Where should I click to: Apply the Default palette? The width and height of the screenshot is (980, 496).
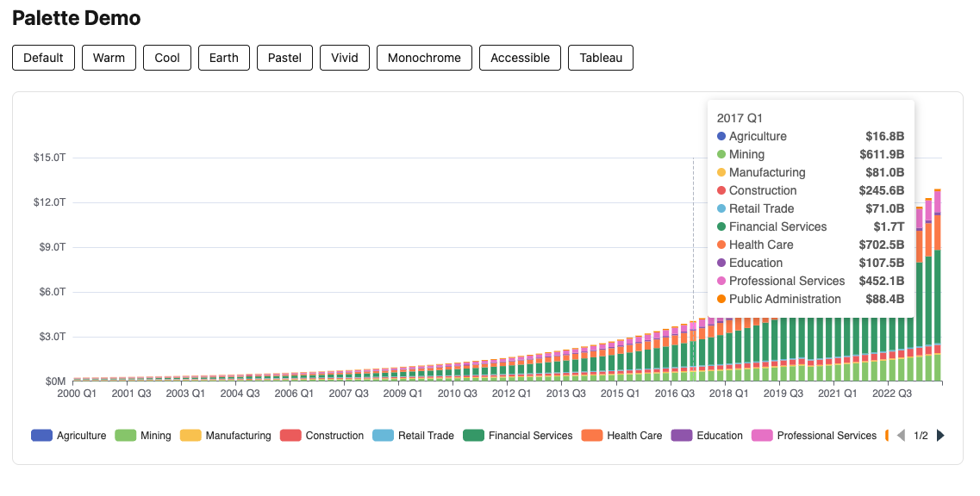point(43,58)
